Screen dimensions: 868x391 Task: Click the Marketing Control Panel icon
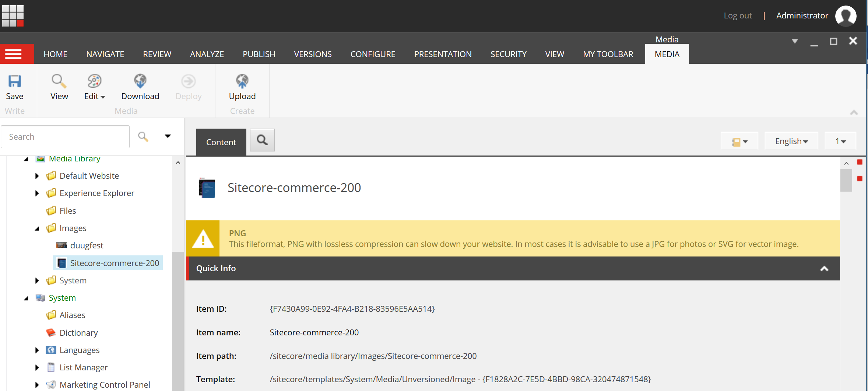(51, 384)
